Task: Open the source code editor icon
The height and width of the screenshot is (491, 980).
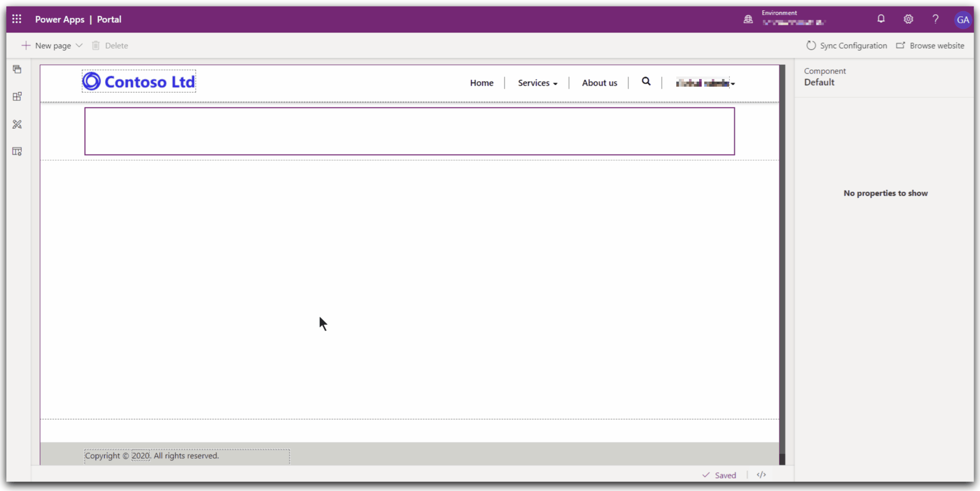Action: pos(761,475)
